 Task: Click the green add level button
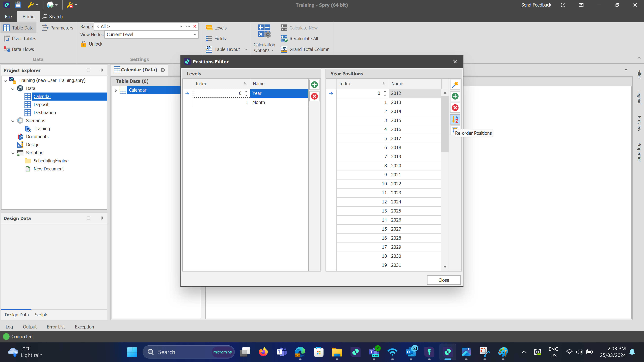[x=314, y=85]
